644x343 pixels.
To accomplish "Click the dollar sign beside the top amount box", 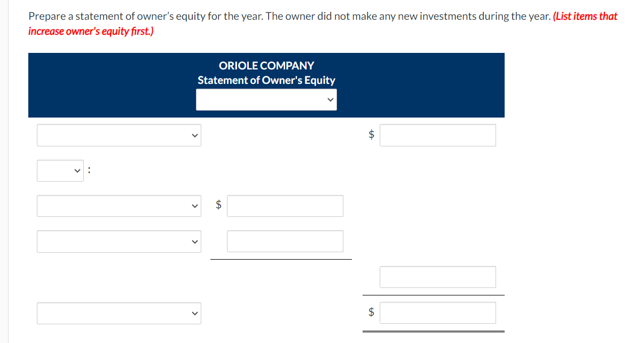I will [371, 135].
